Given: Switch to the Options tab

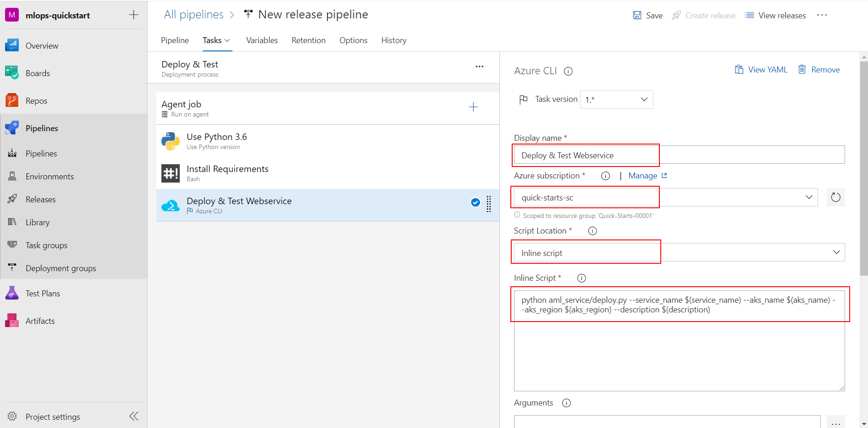Looking at the screenshot, I should point(353,40).
